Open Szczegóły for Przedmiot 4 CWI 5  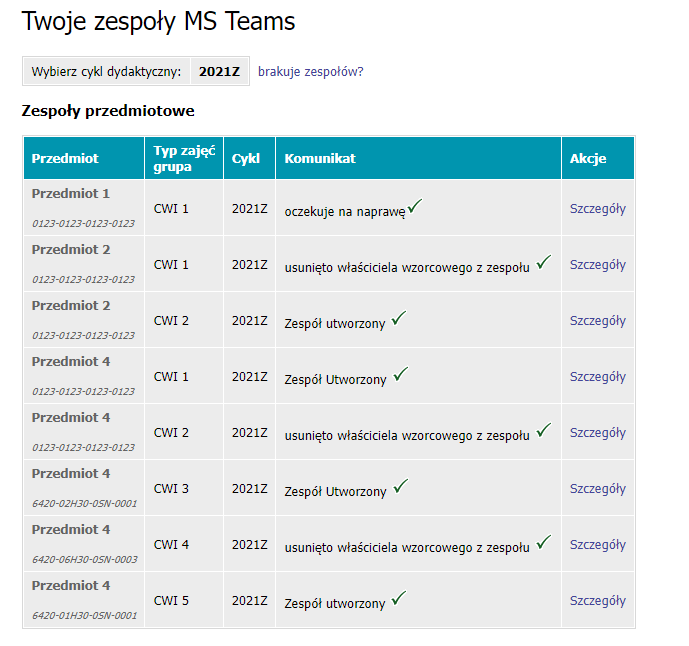[598, 601]
